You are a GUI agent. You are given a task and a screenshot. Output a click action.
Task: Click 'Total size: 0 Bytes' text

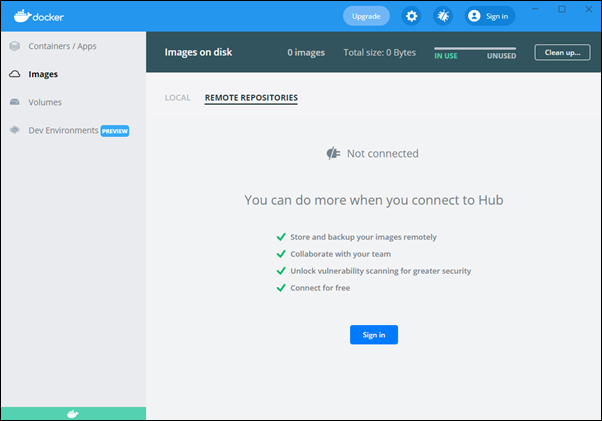click(x=379, y=53)
